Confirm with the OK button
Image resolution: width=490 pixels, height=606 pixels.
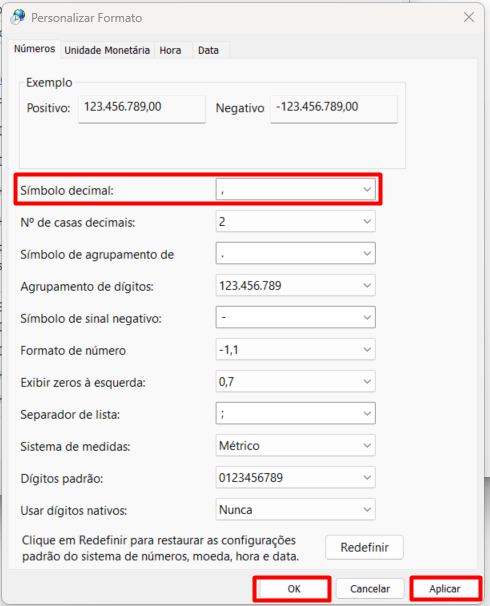coord(293,589)
